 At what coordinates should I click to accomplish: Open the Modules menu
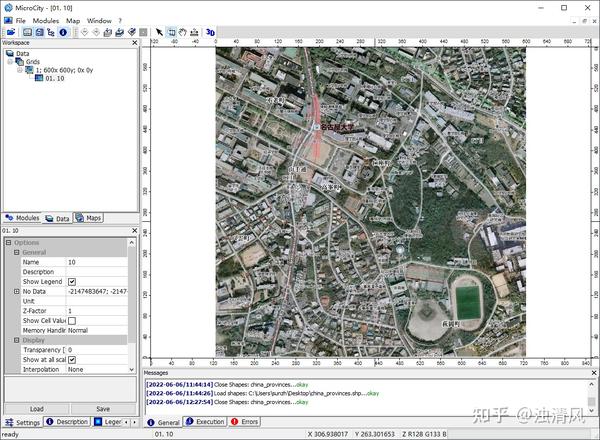[45, 20]
